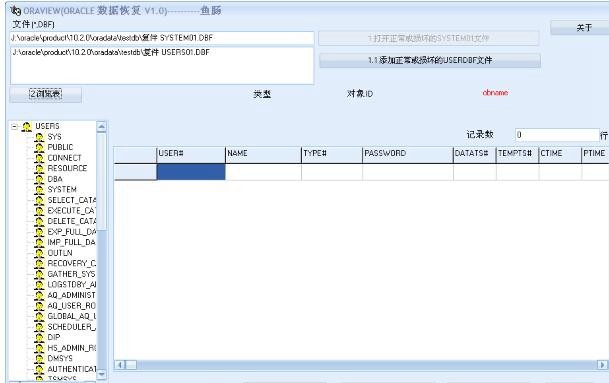Click the icon beside EXP_FULL_DA entry
Viewport: 609px width, 383px height.
(x=39, y=232)
